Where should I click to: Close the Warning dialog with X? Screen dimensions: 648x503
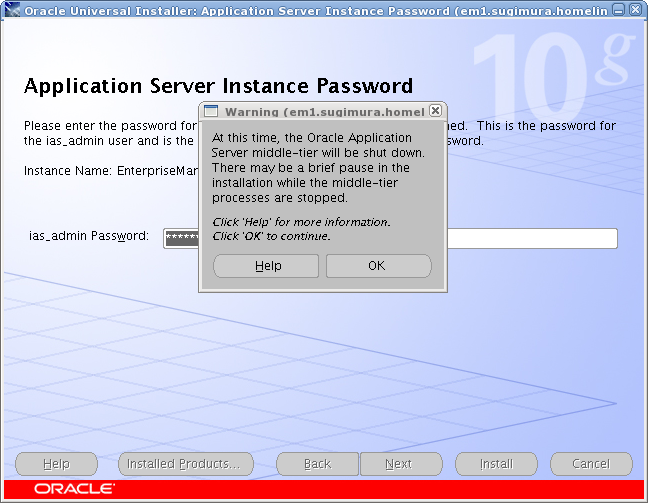click(x=435, y=111)
